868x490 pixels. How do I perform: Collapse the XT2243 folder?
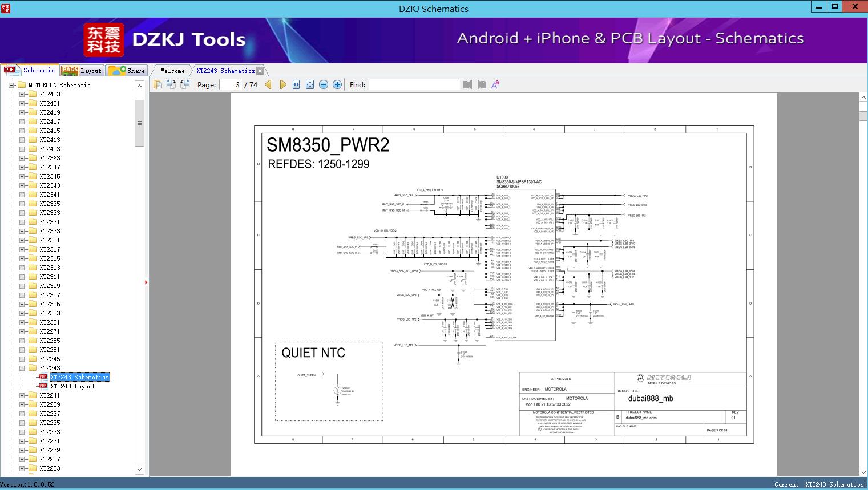(x=22, y=368)
